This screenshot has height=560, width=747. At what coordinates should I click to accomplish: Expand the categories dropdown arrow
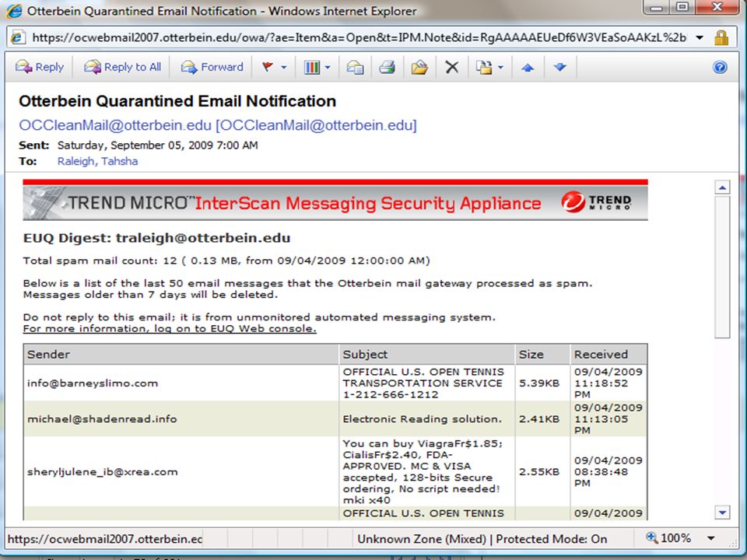[328, 68]
